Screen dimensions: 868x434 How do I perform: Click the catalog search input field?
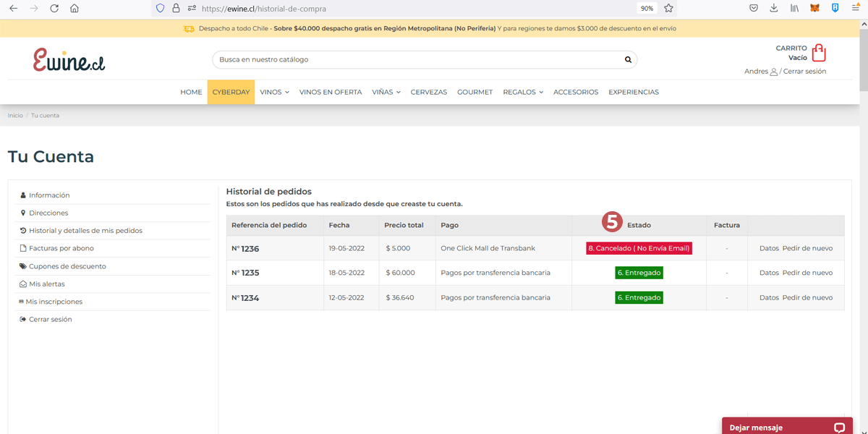[x=416, y=59]
